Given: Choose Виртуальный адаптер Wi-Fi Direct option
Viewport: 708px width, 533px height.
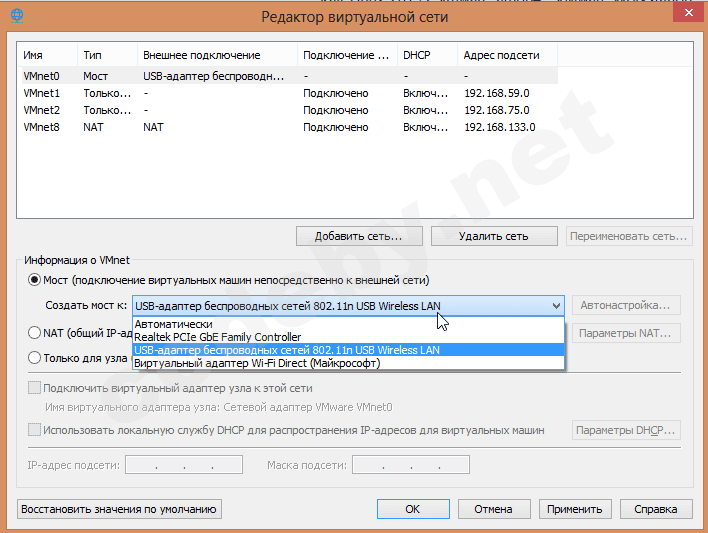Looking at the screenshot, I should [x=348, y=363].
